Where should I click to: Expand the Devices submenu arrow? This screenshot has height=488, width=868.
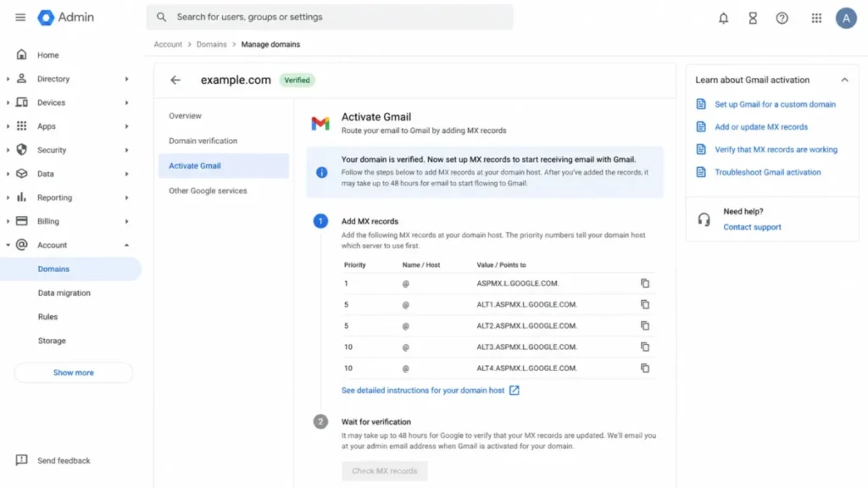pos(127,103)
